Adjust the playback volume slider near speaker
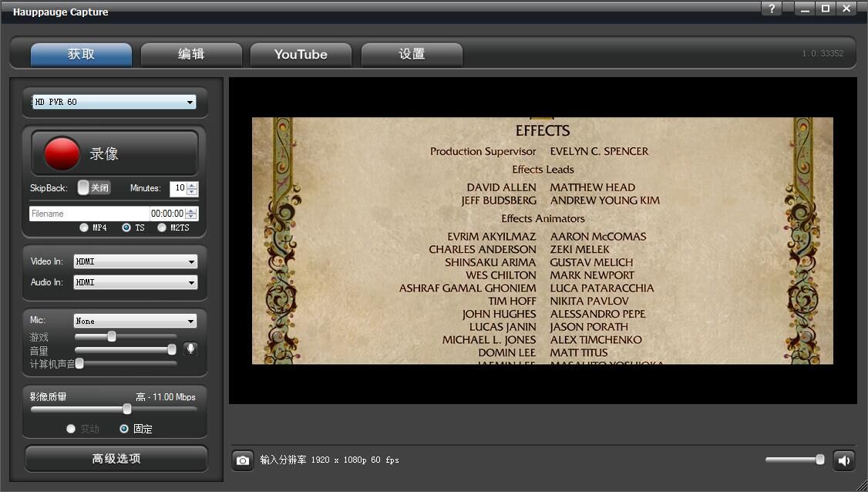The height and width of the screenshot is (492, 868). pyautogui.click(x=795, y=460)
